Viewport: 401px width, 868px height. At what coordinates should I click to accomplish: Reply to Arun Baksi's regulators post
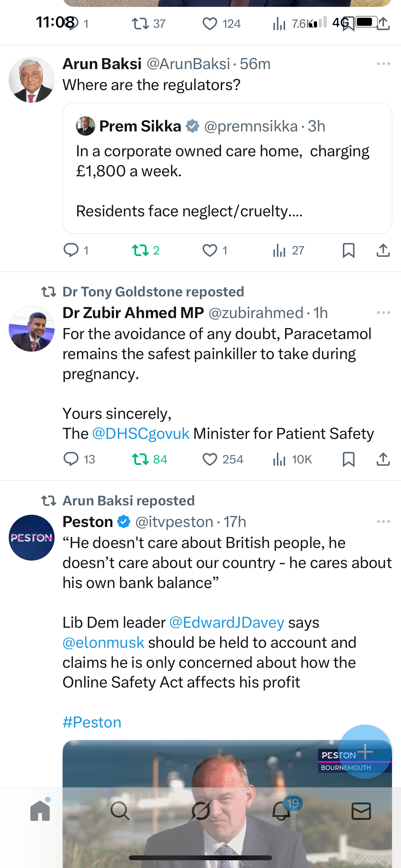[x=71, y=250]
